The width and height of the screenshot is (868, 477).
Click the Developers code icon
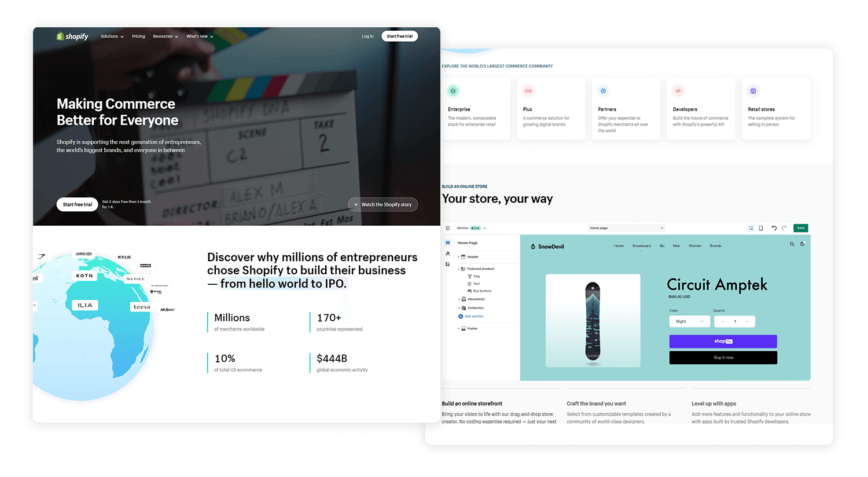(x=678, y=91)
